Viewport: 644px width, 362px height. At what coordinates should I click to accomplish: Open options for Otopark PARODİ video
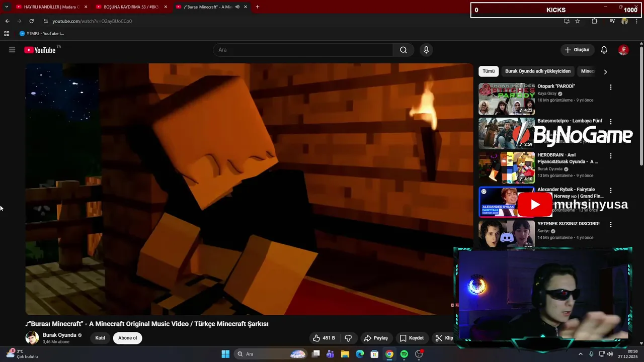[x=611, y=87]
